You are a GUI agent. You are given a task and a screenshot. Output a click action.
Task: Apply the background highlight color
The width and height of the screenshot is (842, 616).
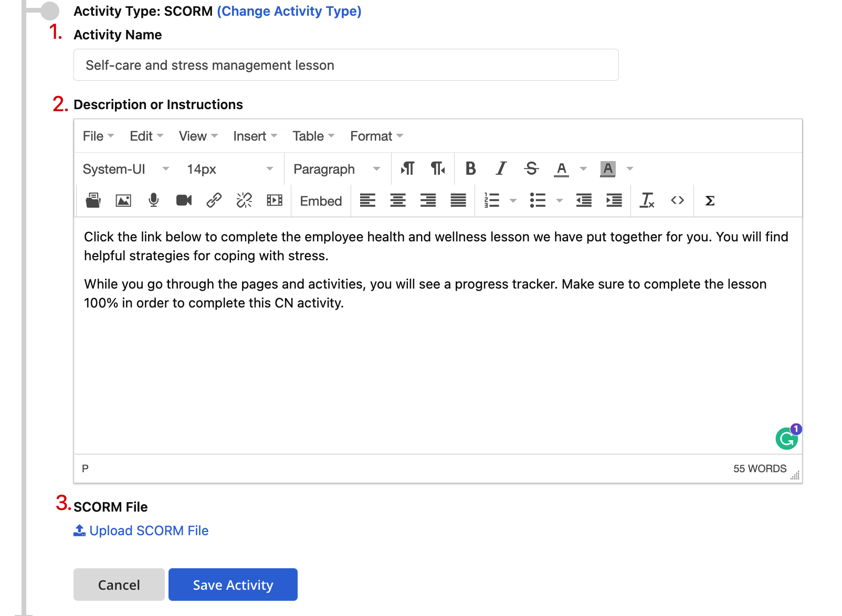pyautogui.click(x=607, y=168)
